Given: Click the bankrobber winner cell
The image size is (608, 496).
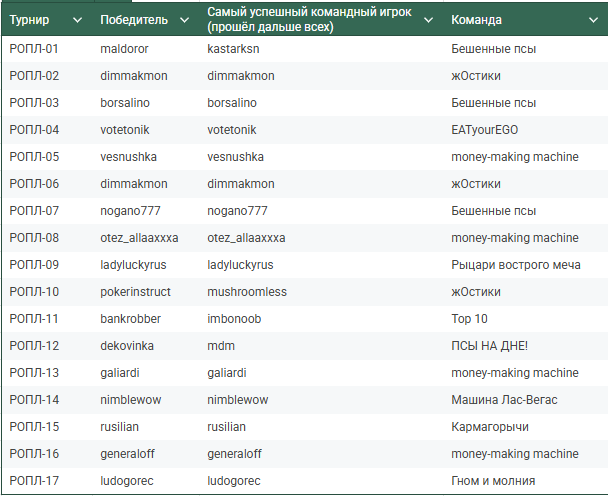Looking at the screenshot, I should [x=131, y=319].
